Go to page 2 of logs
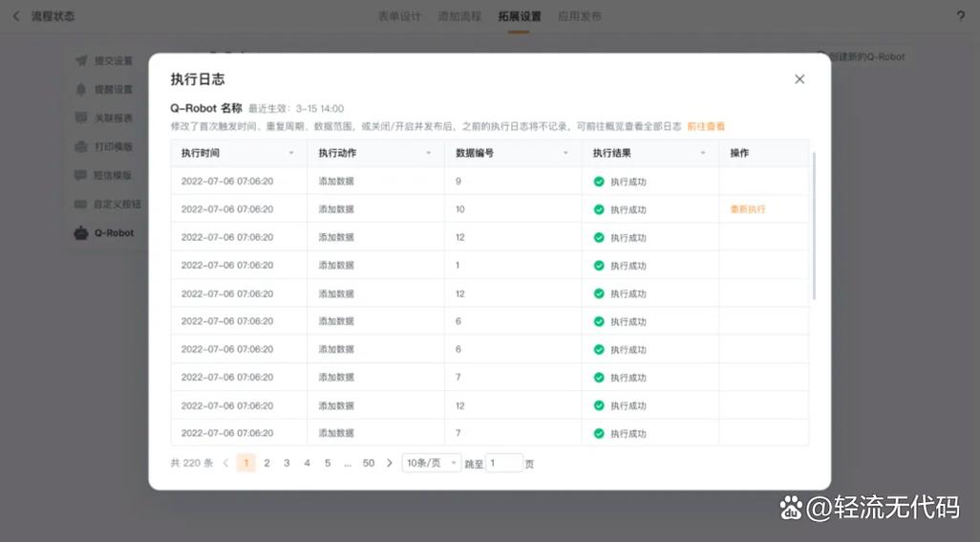 pos(266,463)
